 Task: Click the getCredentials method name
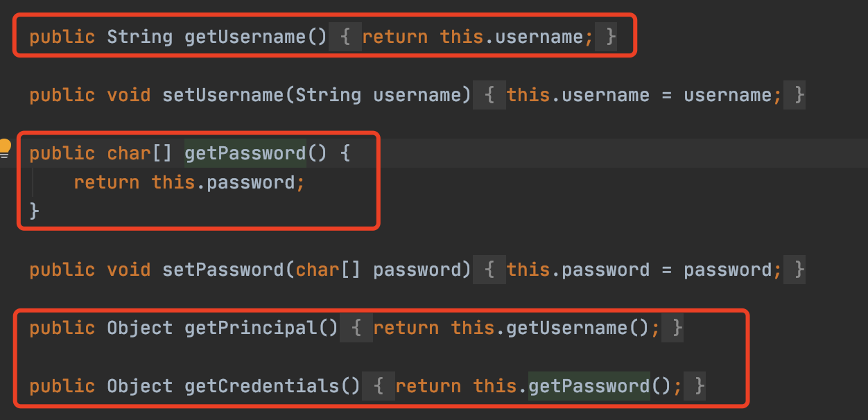tap(261, 386)
